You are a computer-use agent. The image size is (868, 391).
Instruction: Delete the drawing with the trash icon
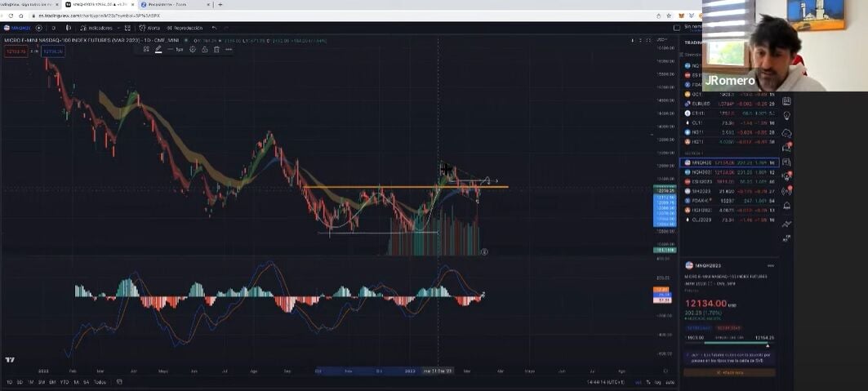pos(216,49)
